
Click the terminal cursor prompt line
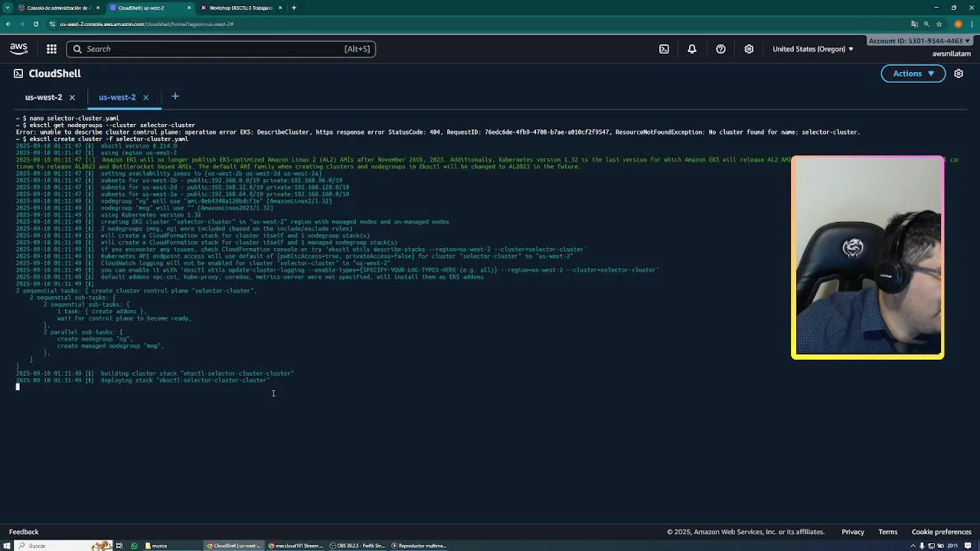(x=18, y=387)
